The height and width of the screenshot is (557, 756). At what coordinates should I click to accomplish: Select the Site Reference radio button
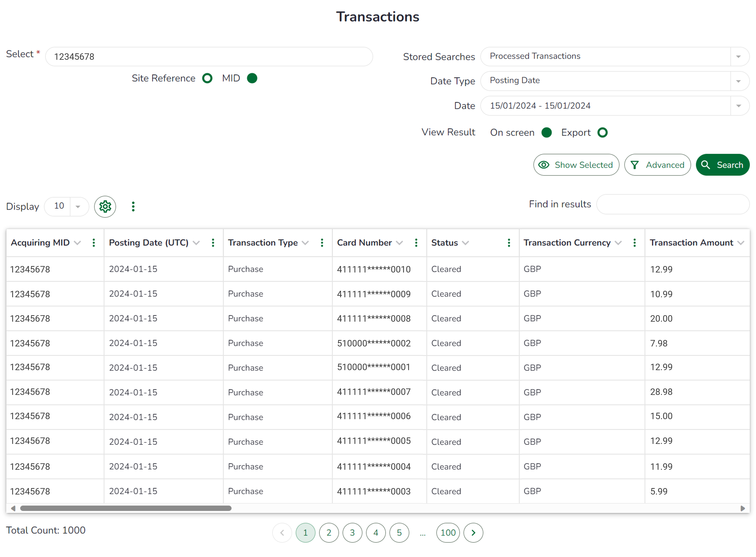[208, 78]
